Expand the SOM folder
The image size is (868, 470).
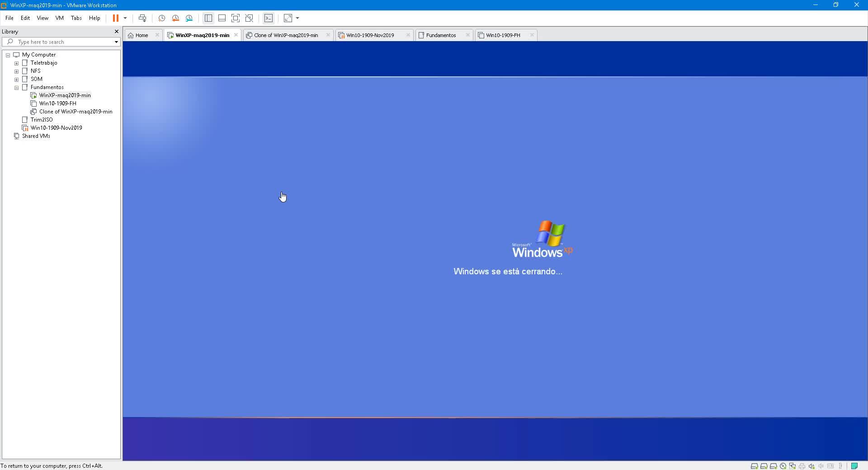tap(17, 80)
